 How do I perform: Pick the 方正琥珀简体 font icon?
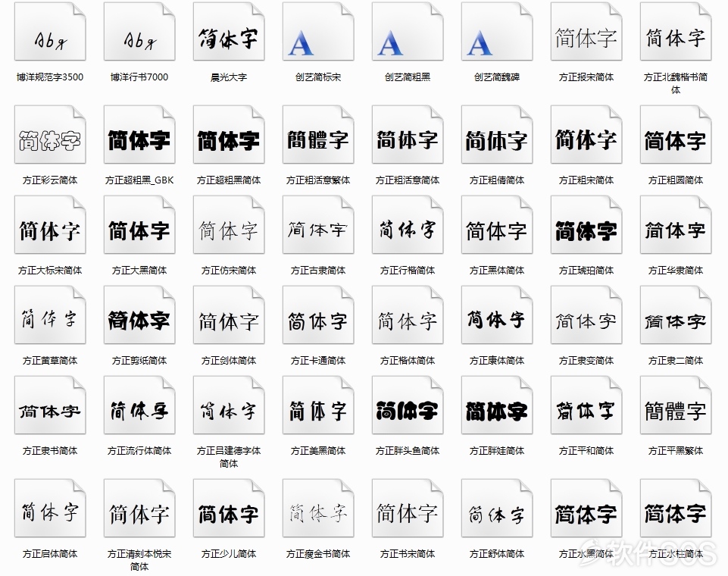point(586,224)
